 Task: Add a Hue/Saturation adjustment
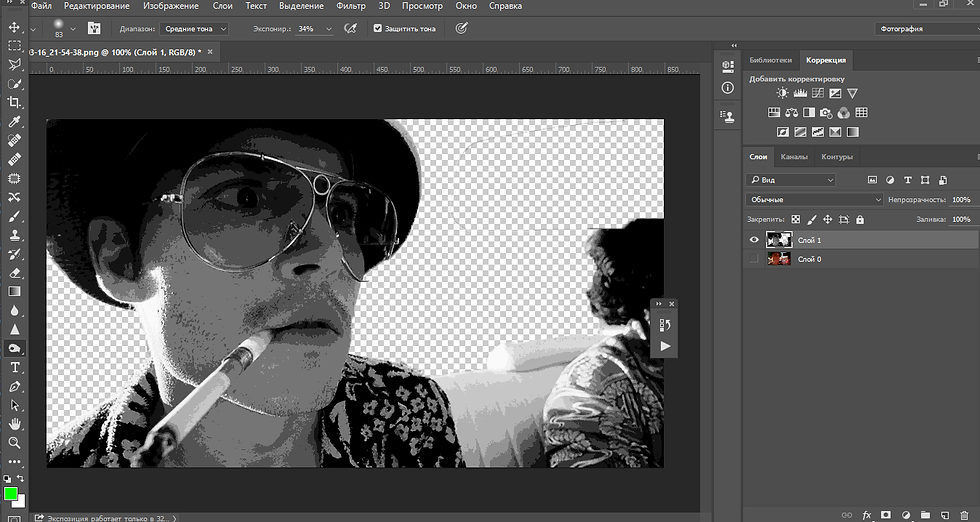pyautogui.click(x=774, y=113)
